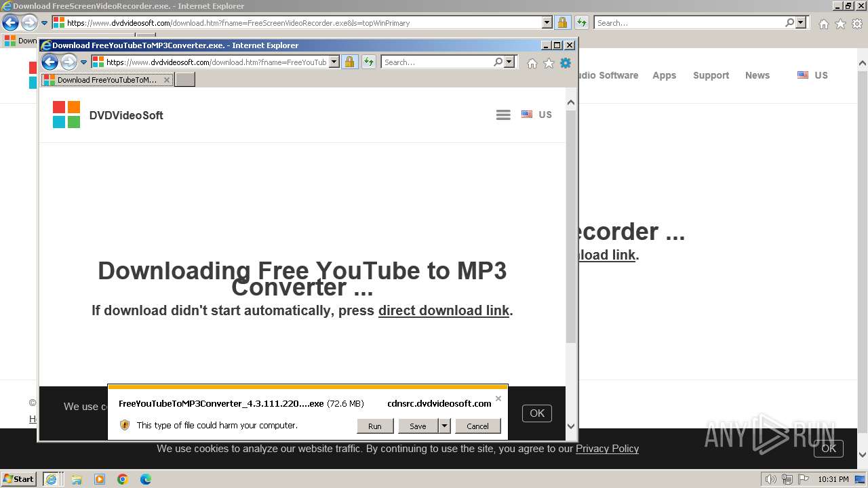Click the taskbar clock showing 10:31 PM
868x488 pixels.
pyautogui.click(x=833, y=479)
